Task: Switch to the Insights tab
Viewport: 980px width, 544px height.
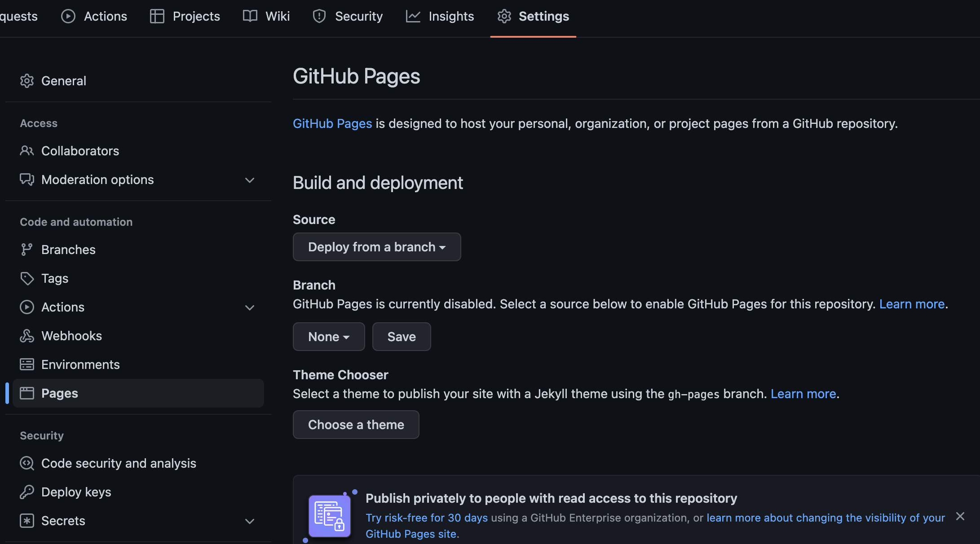Action: click(x=440, y=16)
